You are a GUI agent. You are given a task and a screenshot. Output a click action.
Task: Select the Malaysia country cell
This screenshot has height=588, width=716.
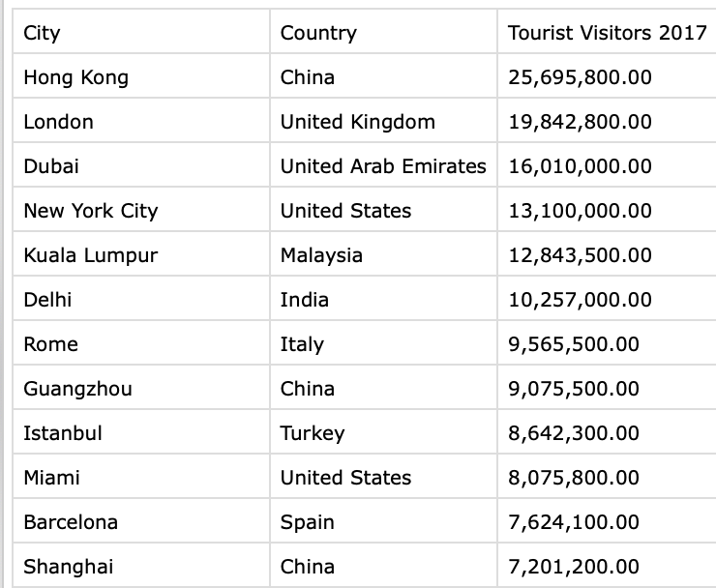[x=321, y=255]
